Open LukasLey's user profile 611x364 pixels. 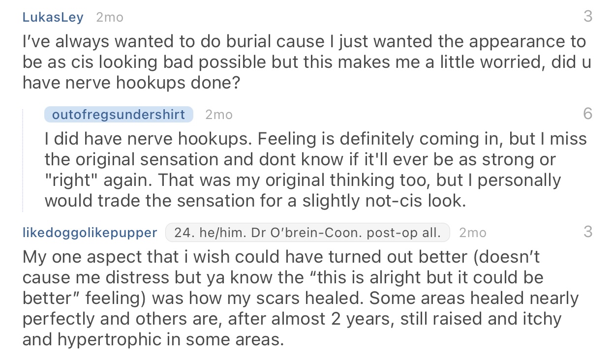tap(53, 17)
